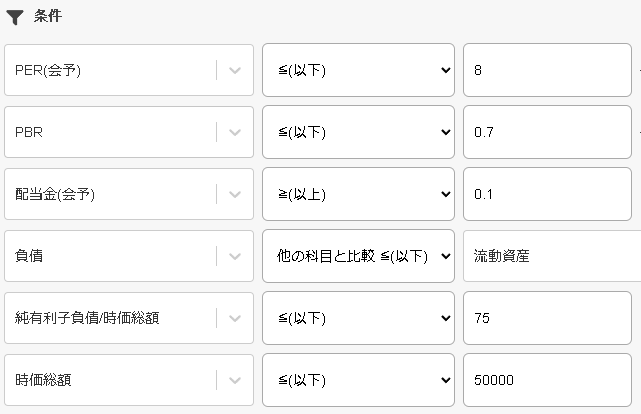Click the value field showing 75

coord(547,318)
